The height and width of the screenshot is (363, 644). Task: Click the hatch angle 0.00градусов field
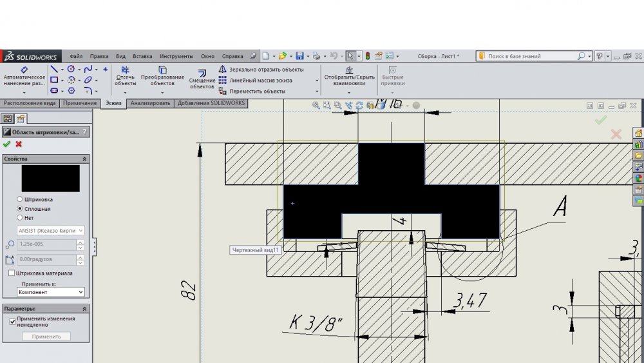point(46,259)
